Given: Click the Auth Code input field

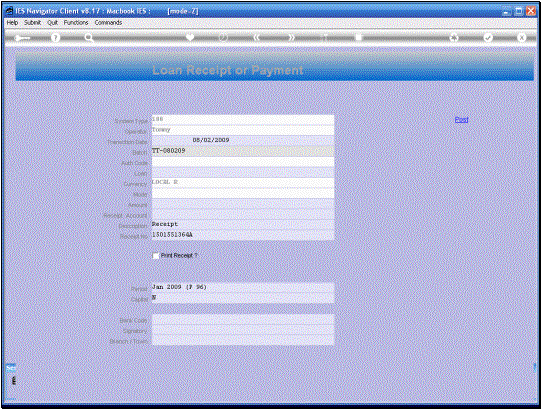Looking at the screenshot, I should 243,162.
